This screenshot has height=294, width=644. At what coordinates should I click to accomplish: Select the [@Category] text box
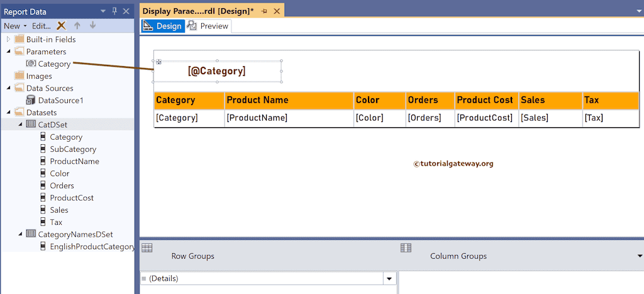[217, 71]
